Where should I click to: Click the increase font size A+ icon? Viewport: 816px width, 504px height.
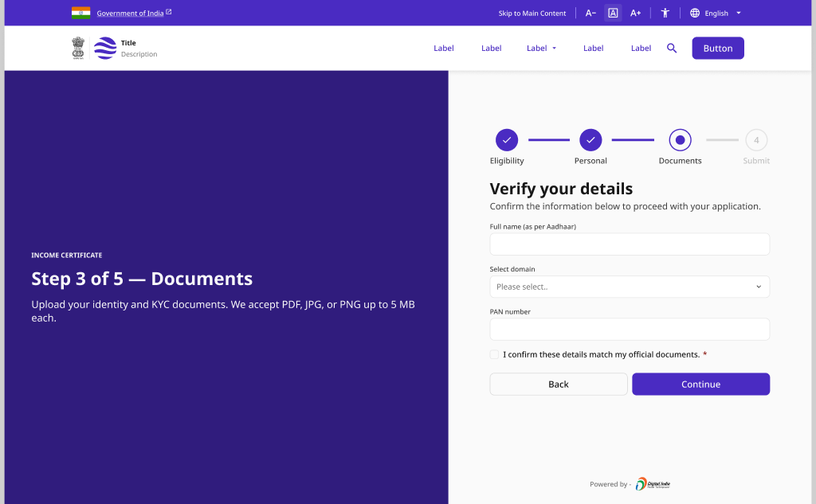(635, 13)
